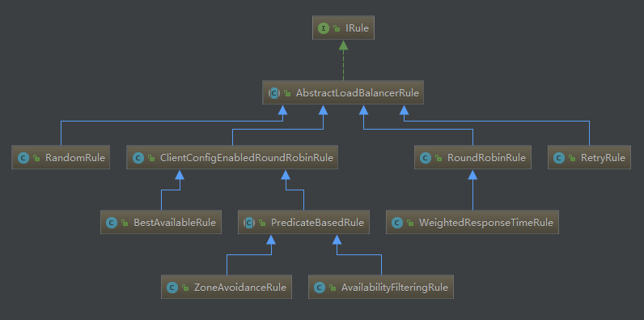Select the RetryRule node label

[603, 157]
